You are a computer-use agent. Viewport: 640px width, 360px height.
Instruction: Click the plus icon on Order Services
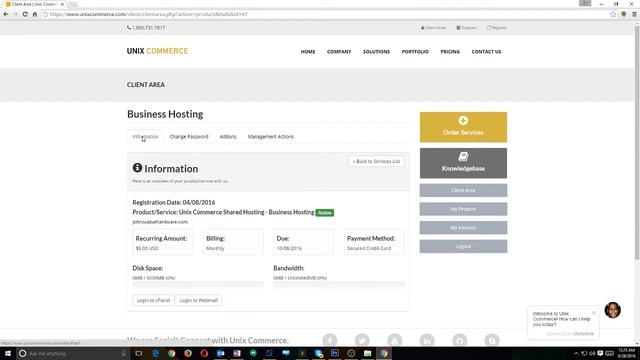click(x=463, y=120)
